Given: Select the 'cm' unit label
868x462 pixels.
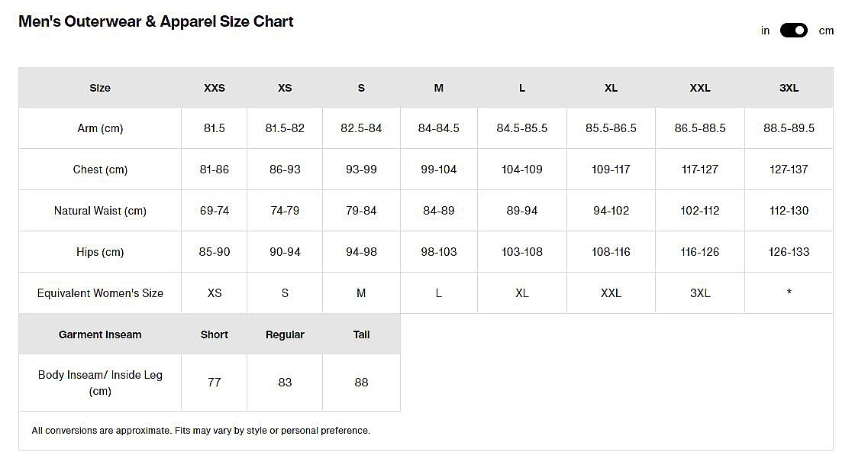Looking at the screenshot, I should (826, 31).
